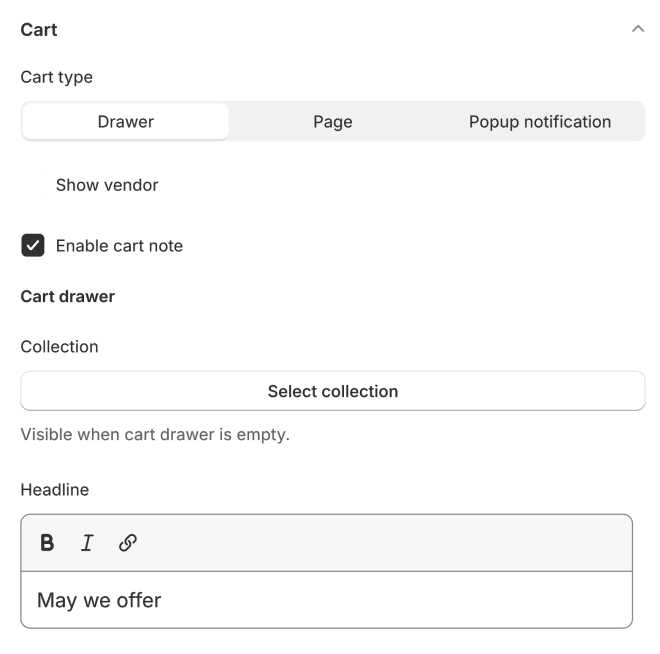Select Drawer as the cart type

(x=126, y=122)
